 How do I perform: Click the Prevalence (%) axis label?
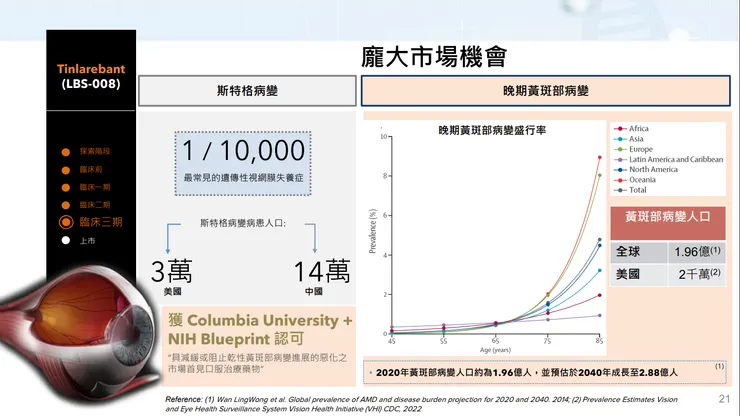click(x=373, y=231)
